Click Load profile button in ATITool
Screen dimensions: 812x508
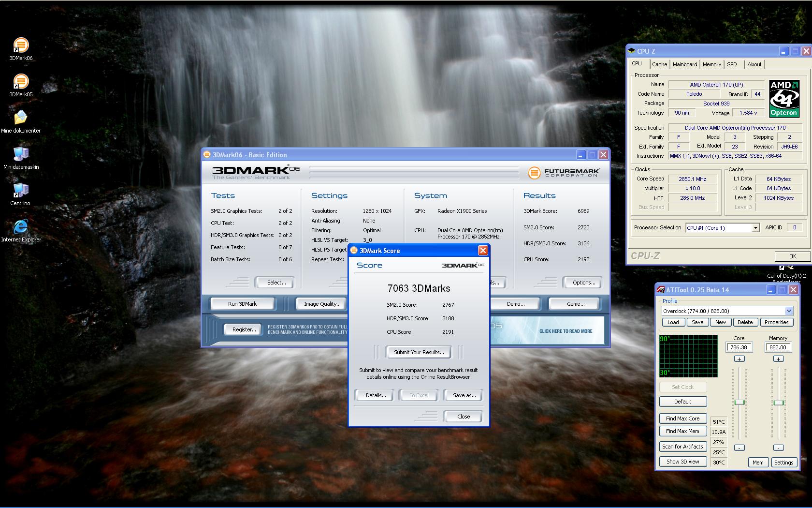[673, 322]
